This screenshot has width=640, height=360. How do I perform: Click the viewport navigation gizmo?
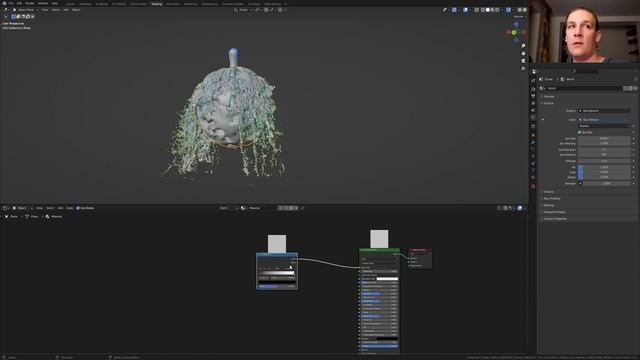(x=516, y=32)
